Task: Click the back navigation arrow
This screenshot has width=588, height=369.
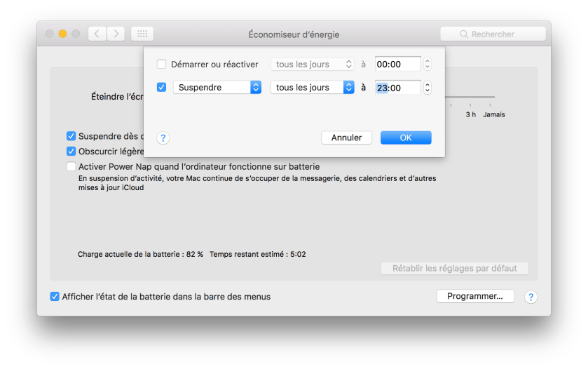Action: (x=97, y=34)
